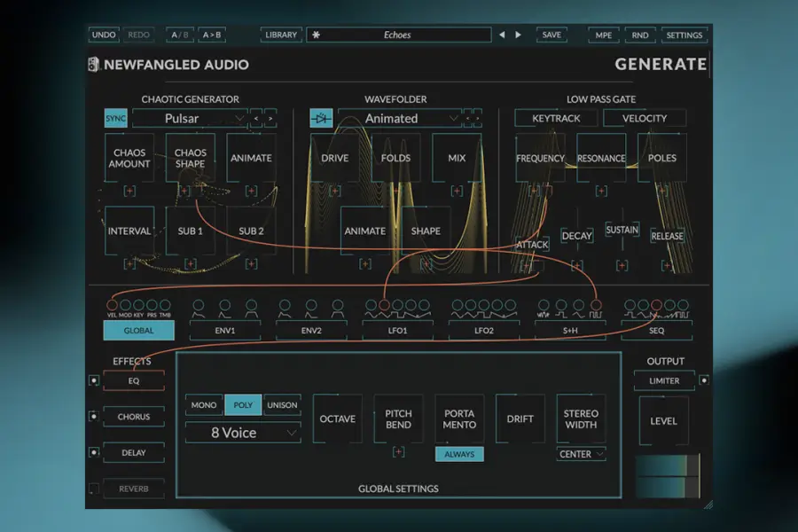Open the SEQ modulation tab
The image size is (798, 532).
tap(656, 331)
